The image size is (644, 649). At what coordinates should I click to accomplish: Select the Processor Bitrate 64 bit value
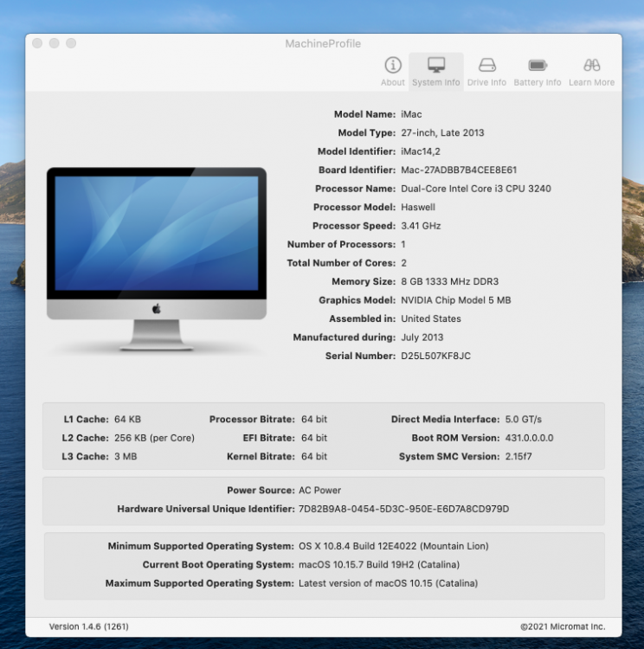(x=314, y=420)
